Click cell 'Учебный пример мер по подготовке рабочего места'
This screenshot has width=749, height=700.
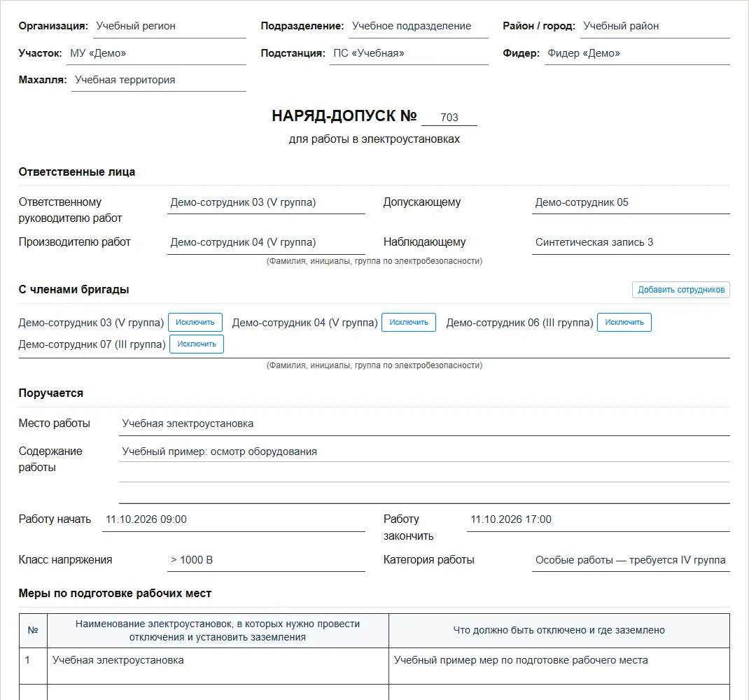click(559, 666)
